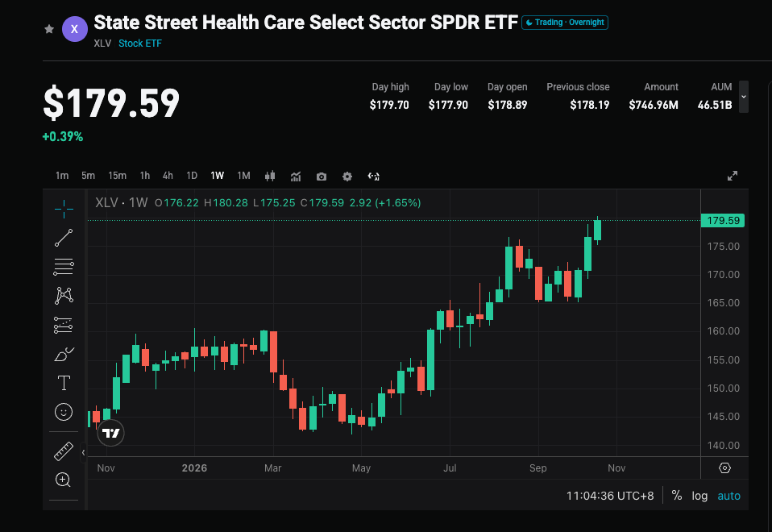Open the candlestick chart type selector
Screen dimensions: 772x532
coord(270,177)
